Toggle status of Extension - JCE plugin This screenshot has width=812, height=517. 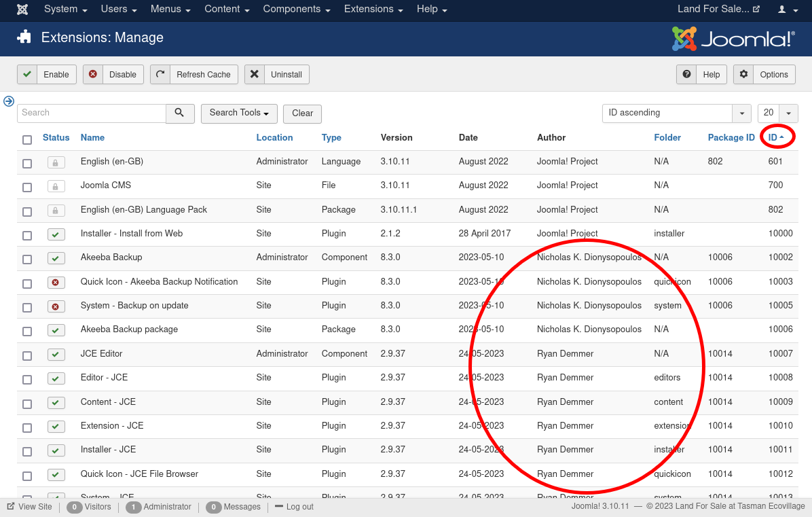click(56, 427)
